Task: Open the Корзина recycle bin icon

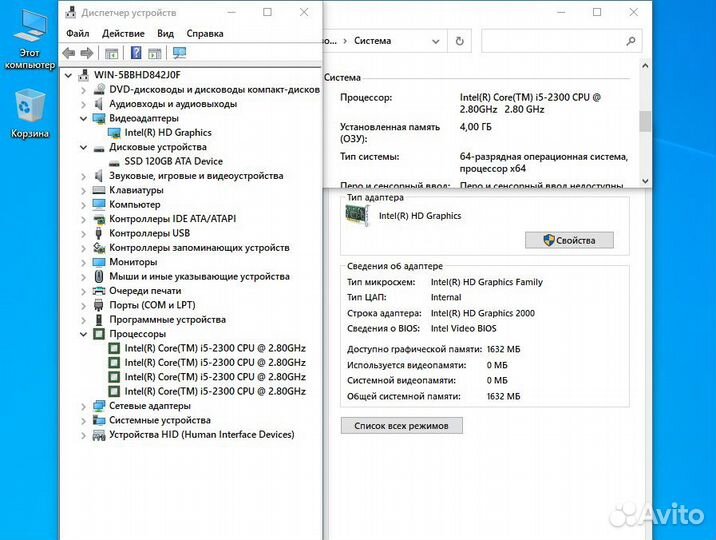Action: [30, 114]
